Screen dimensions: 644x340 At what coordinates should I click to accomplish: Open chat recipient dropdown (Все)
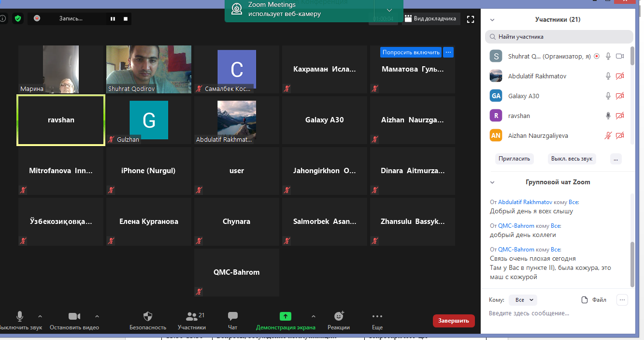pos(523,300)
